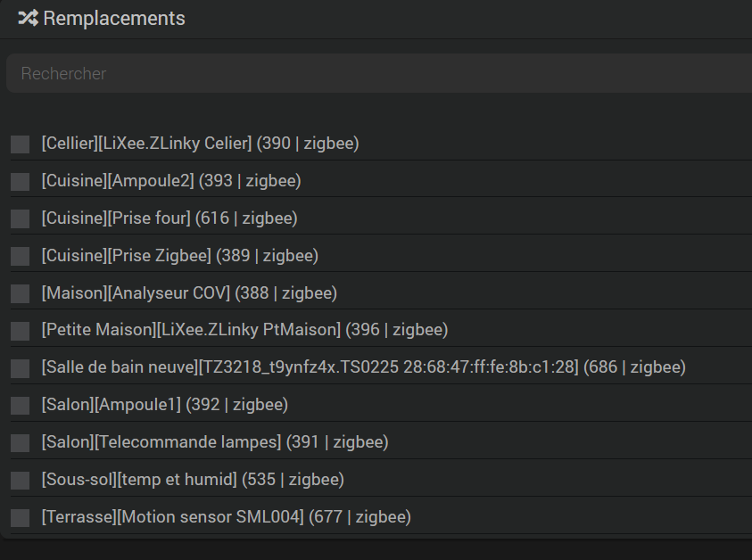Focus the Rechercher search field
The image size is (752, 560).
375,73
